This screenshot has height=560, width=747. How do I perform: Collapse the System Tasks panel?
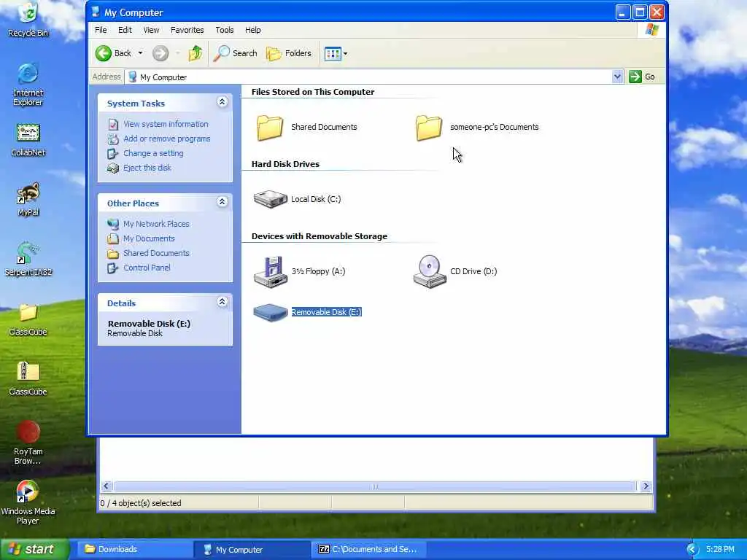click(222, 102)
